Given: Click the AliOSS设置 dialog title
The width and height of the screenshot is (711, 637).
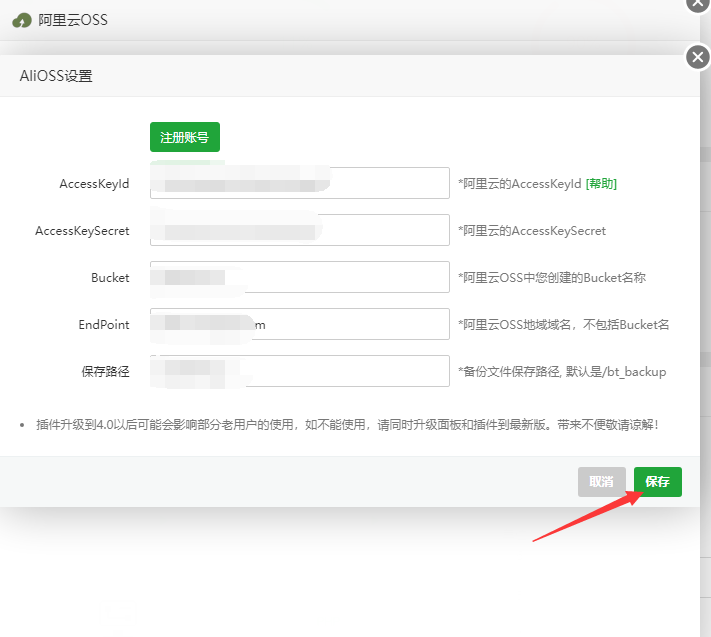Looking at the screenshot, I should [56, 76].
